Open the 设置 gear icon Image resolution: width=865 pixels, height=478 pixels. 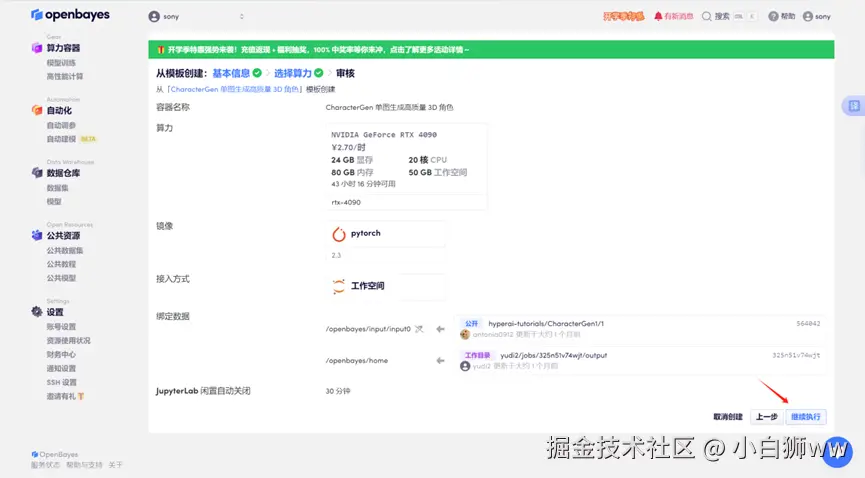[x=37, y=312]
